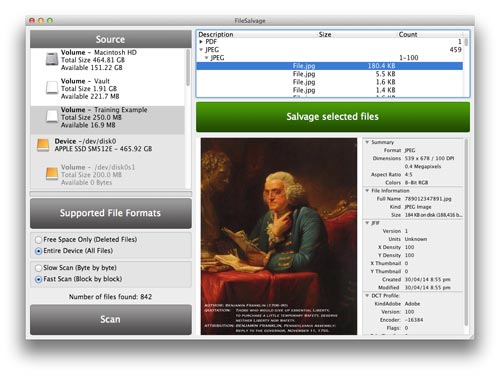Screen dimensions: 500x375
Task: Open Supported File Formats
Action: coord(111,213)
